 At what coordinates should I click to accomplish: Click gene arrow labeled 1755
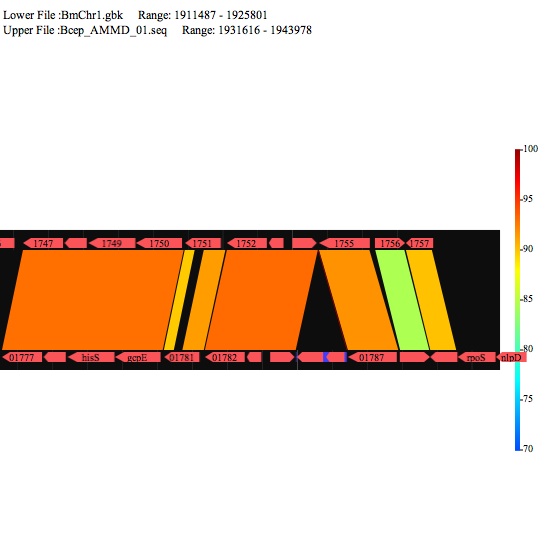coord(344,243)
